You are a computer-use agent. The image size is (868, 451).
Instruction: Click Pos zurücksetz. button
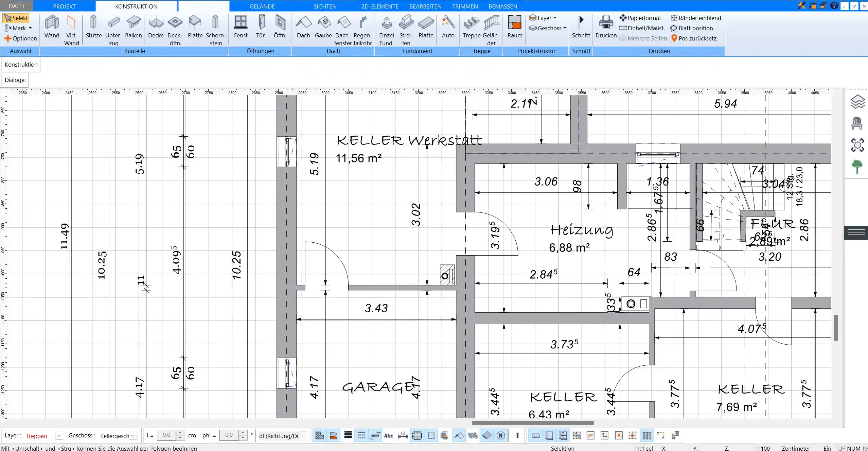(x=694, y=38)
